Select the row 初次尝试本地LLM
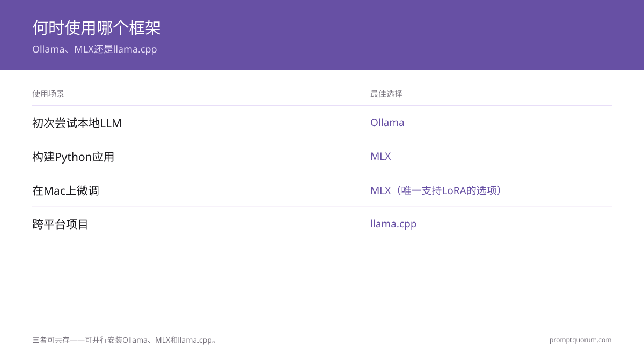Viewport: 644px width, 362px height. 322,122
